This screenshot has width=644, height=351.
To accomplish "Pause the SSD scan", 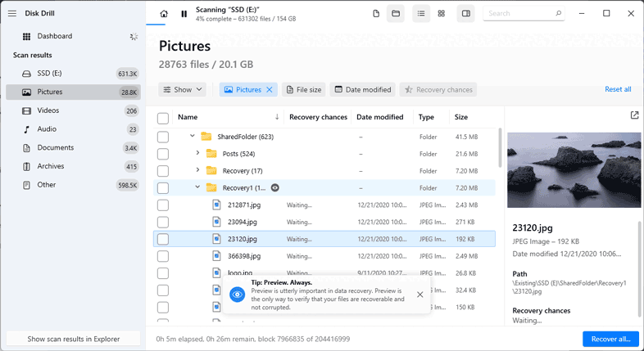I will point(184,14).
